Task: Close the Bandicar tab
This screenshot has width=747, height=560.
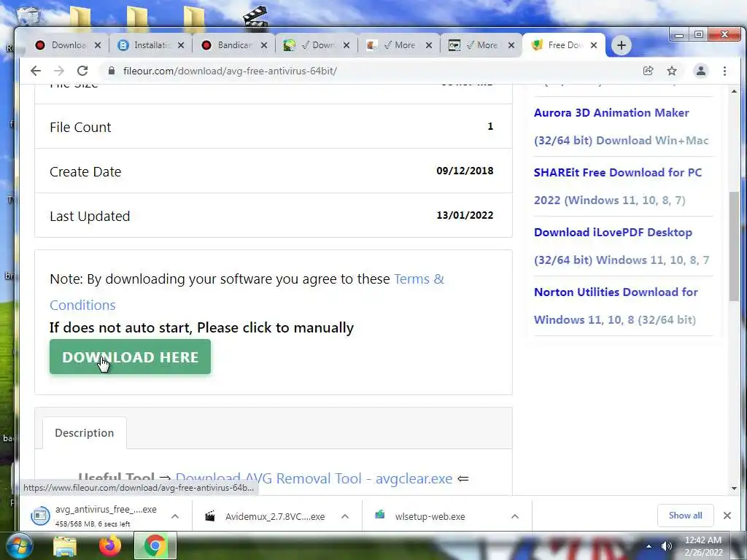Action: tap(264, 45)
